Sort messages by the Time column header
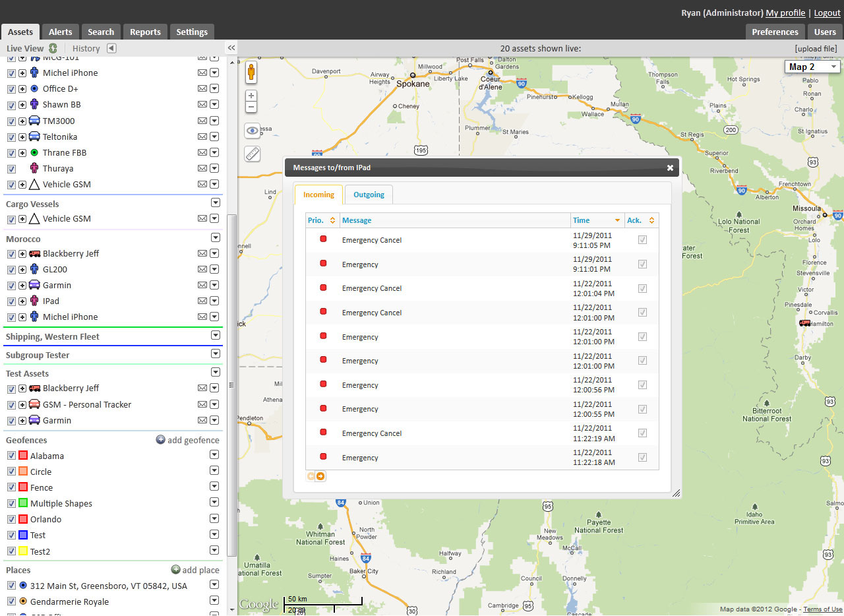The height and width of the screenshot is (616, 844). (x=582, y=220)
